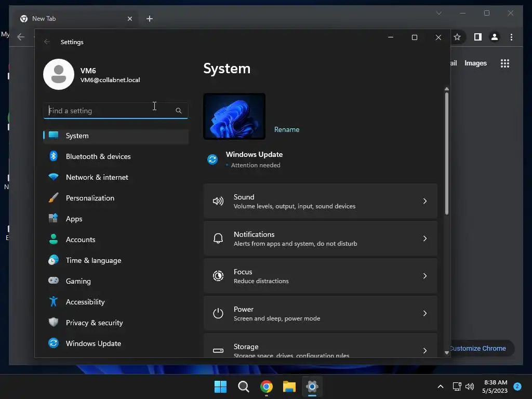This screenshot has width=532, height=399.
Task: Add new Chrome tab with plus
Action: point(150,19)
